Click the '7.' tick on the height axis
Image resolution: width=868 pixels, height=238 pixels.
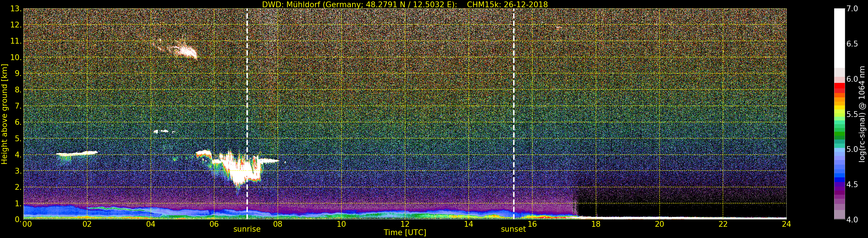pos(18,106)
